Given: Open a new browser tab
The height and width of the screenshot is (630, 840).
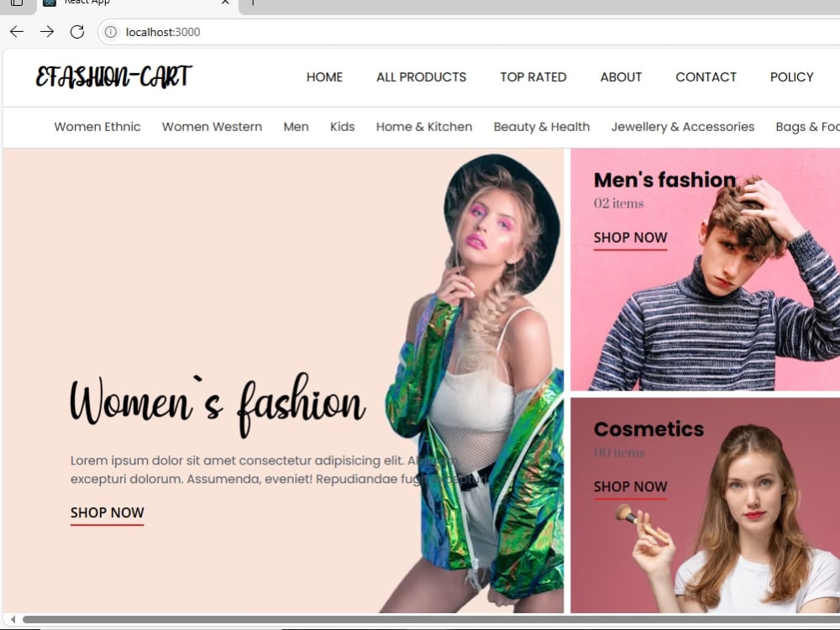Looking at the screenshot, I should click(x=253, y=3).
